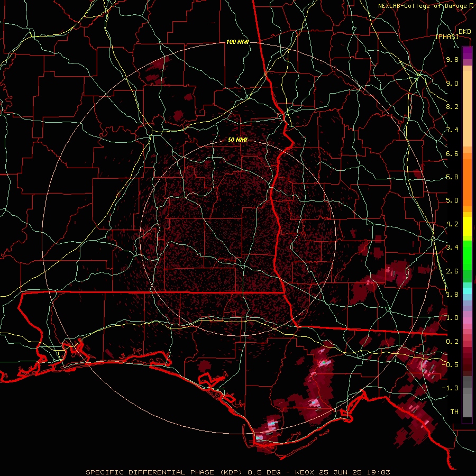Click the 3.4 scale value
Image resolution: width=476 pixels, height=476 pixels.
452,248
